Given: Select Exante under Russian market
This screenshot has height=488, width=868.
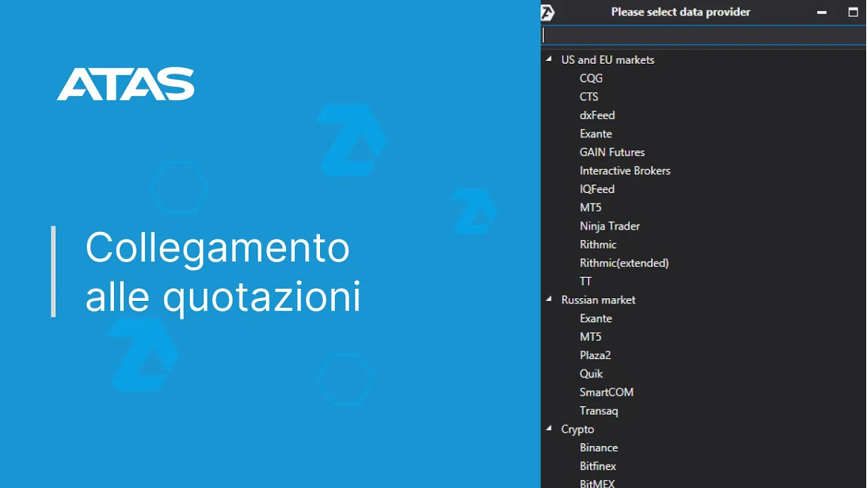Looking at the screenshot, I should coord(596,318).
